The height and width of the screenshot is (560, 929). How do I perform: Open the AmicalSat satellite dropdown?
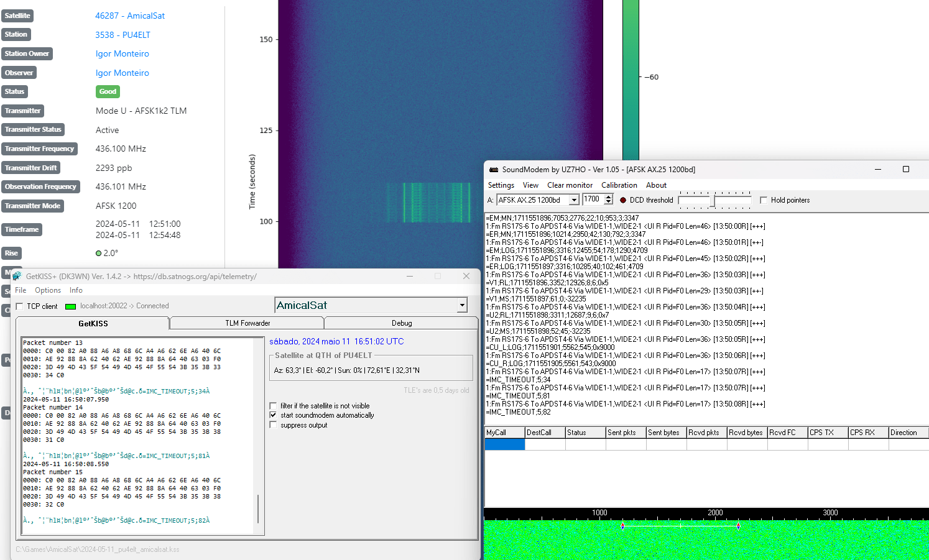click(x=461, y=305)
